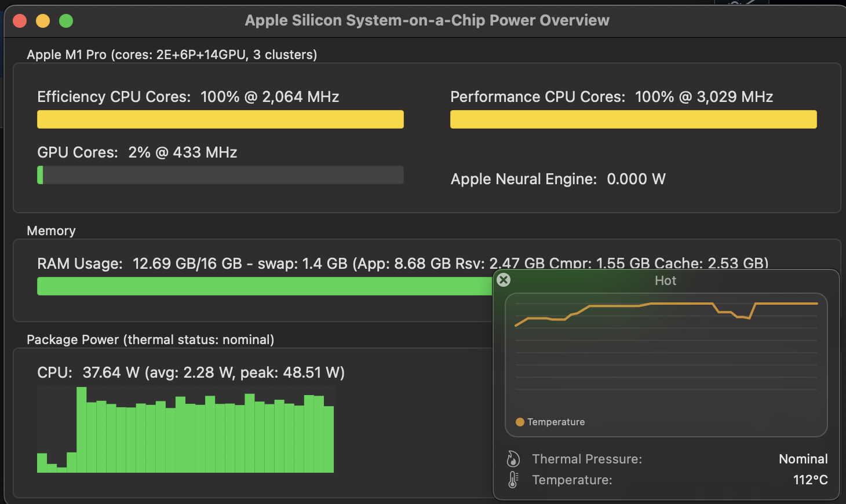Screen dimensions: 846x504
Task: Click the orange Temperature legend dot
Action: pyautogui.click(x=520, y=422)
